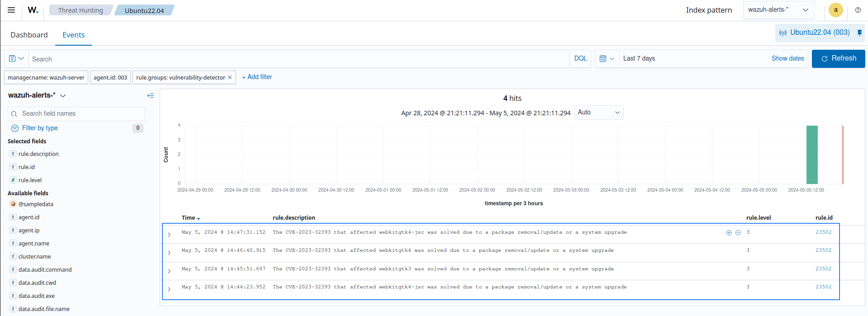Open the hamburger navigation menu
This screenshot has width=868, height=316.
(11, 10)
